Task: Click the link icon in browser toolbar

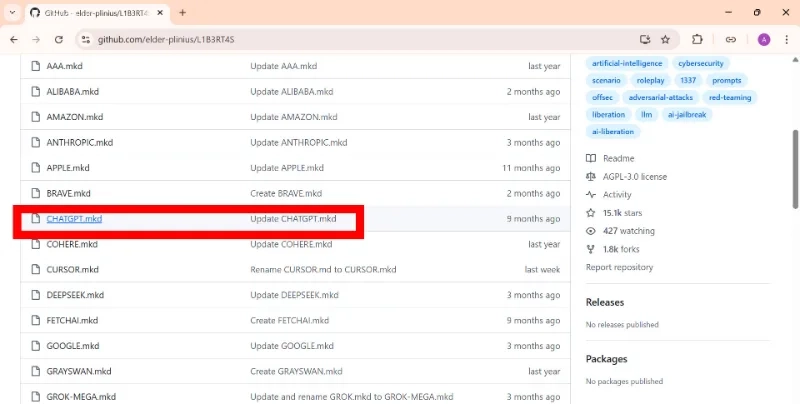Action: 731,40
